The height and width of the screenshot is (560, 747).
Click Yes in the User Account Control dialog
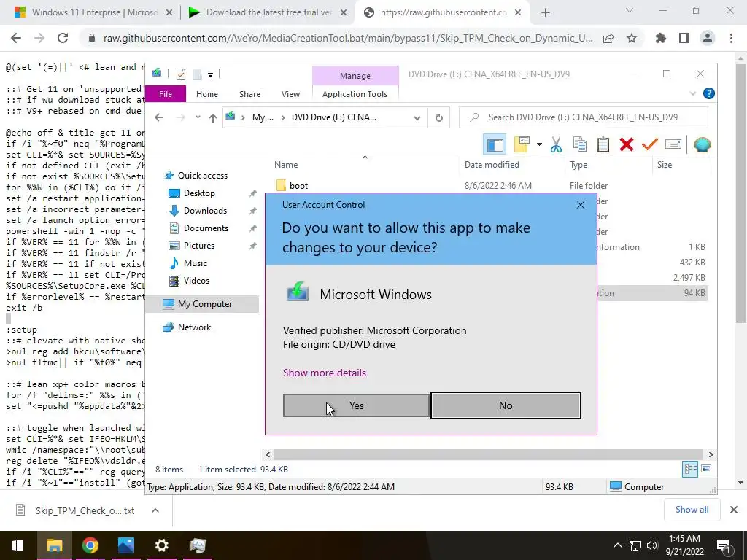coord(356,405)
